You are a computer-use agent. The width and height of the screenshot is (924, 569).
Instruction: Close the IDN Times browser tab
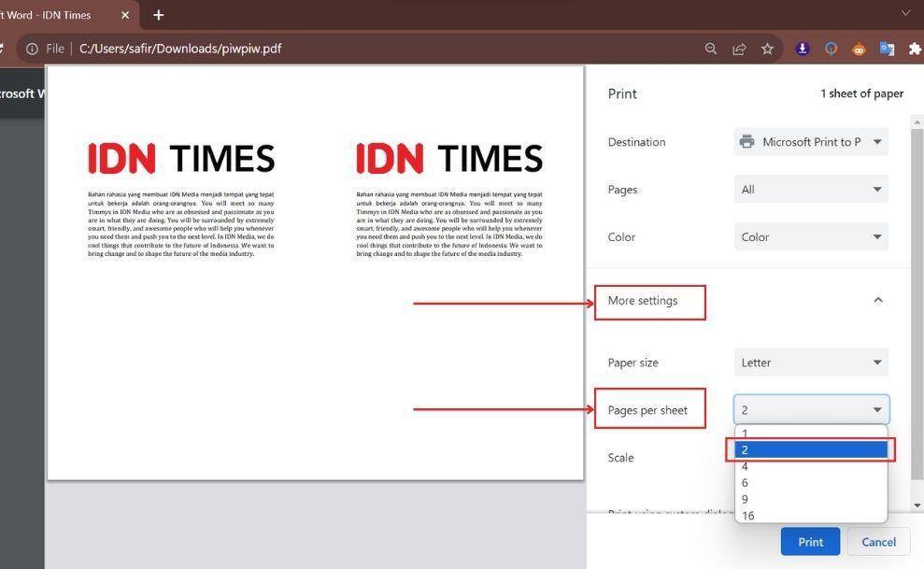click(x=125, y=15)
